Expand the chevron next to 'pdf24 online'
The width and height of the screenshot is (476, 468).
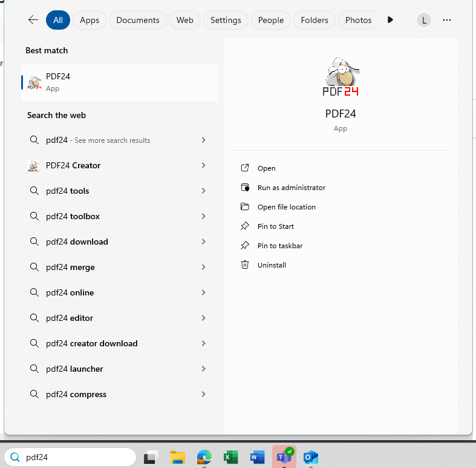tap(203, 292)
